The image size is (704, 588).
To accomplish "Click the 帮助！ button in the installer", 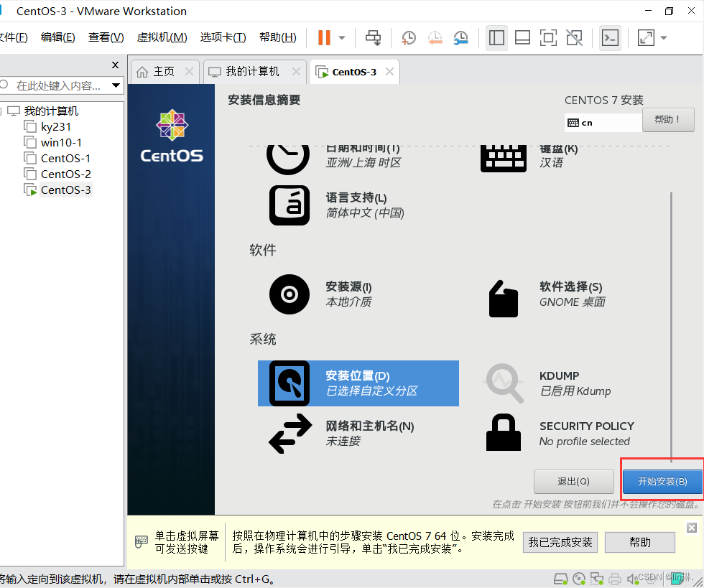I will pyautogui.click(x=668, y=120).
